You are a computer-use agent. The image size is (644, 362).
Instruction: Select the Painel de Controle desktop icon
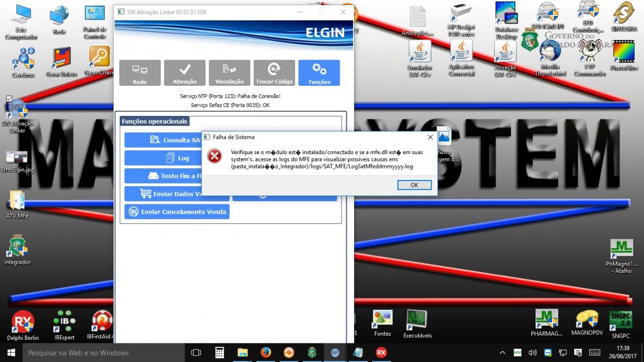tap(95, 22)
